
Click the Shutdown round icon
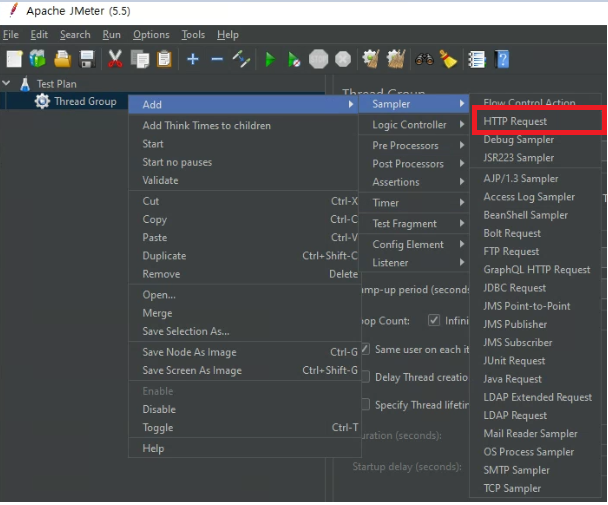pyautogui.click(x=343, y=59)
